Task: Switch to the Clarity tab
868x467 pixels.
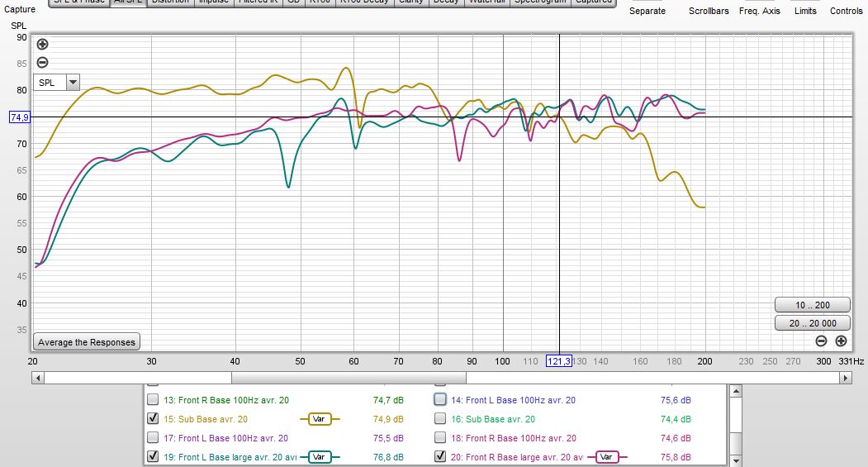Action: click(x=410, y=2)
